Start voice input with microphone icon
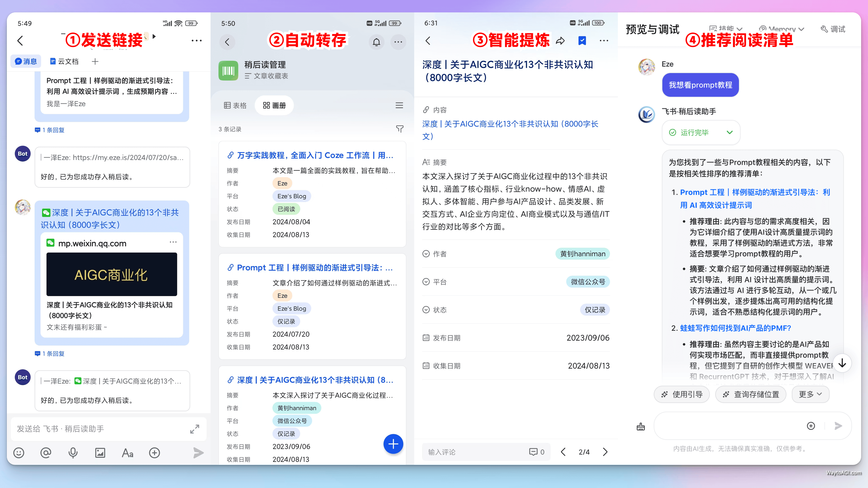This screenshot has height=488, width=868. [73, 453]
